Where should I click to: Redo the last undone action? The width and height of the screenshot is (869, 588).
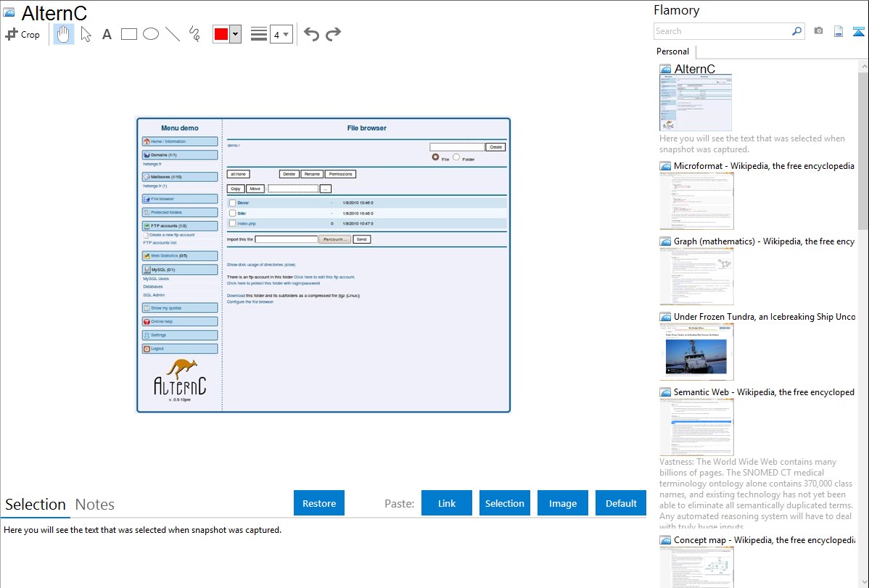coord(333,34)
